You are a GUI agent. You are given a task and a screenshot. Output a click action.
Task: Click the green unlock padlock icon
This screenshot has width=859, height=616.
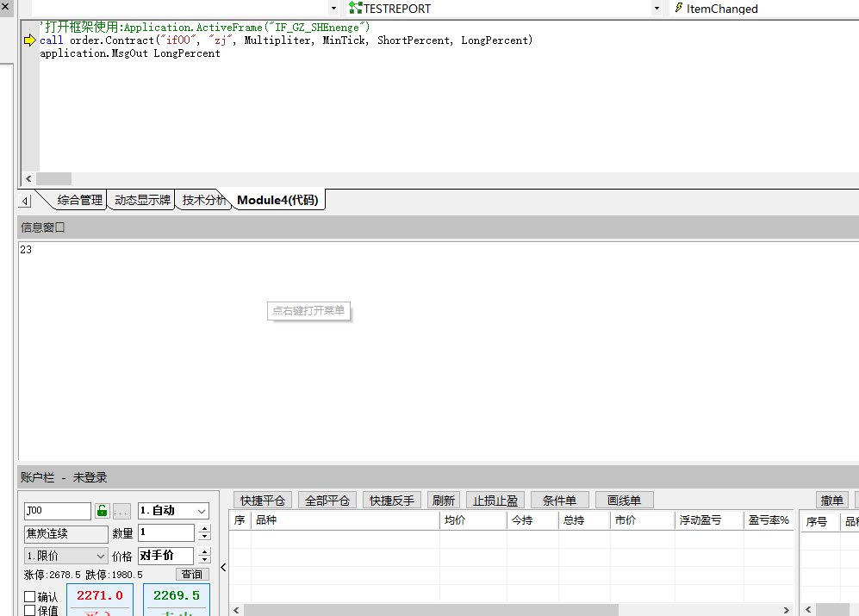[x=102, y=511]
